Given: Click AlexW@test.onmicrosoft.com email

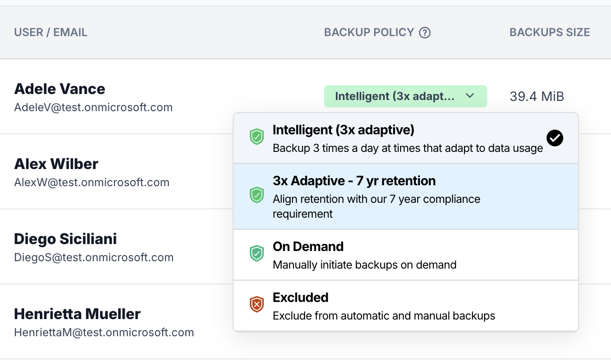Looking at the screenshot, I should [91, 182].
